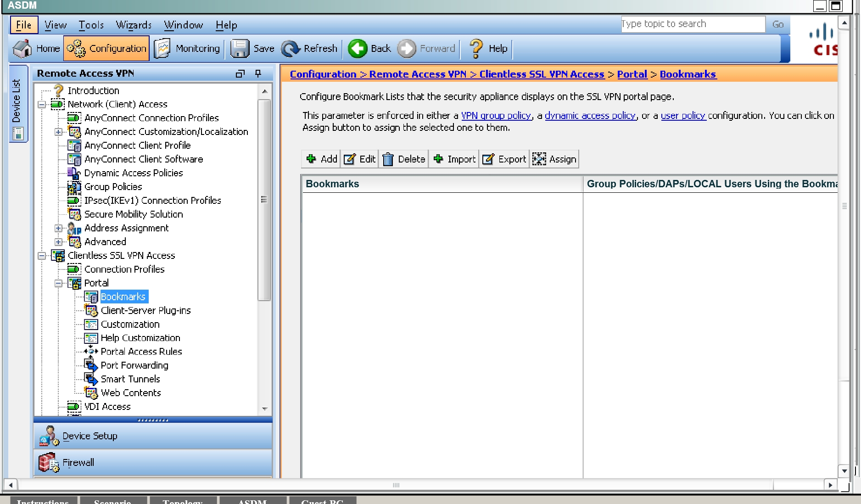Expand the Address Assignment tree node

click(x=58, y=228)
